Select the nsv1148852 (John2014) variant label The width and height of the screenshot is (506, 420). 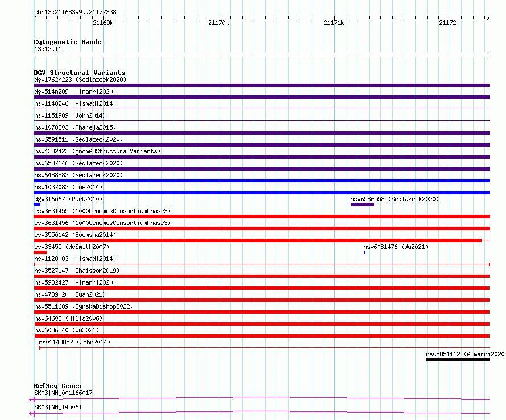click(x=74, y=343)
